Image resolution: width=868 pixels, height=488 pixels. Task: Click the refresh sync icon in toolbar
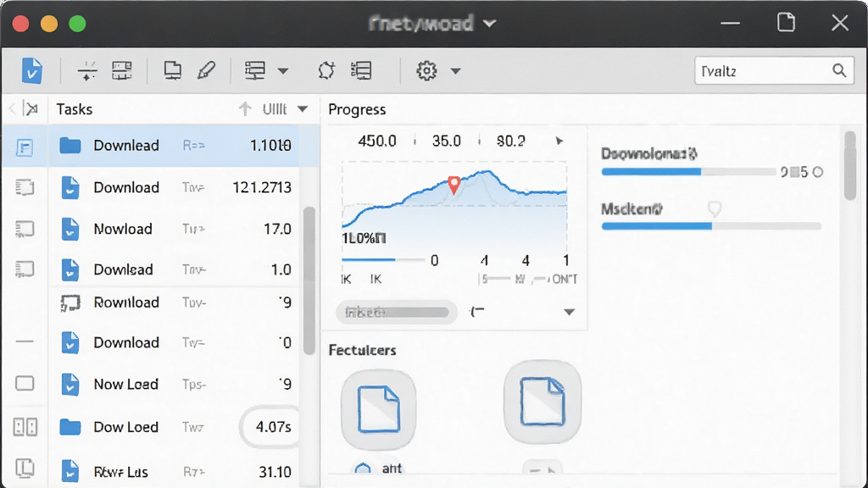pos(326,70)
